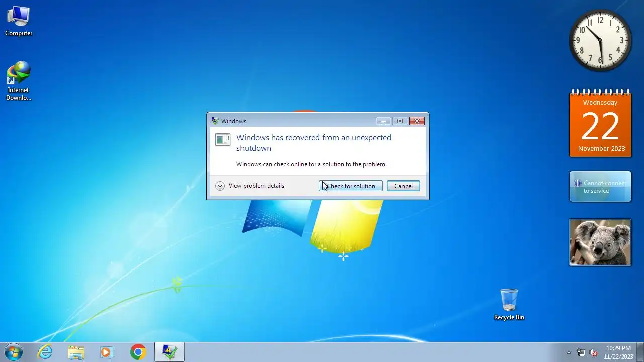Click the Check for solution button
This screenshot has height=362, width=644.
[x=351, y=186]
